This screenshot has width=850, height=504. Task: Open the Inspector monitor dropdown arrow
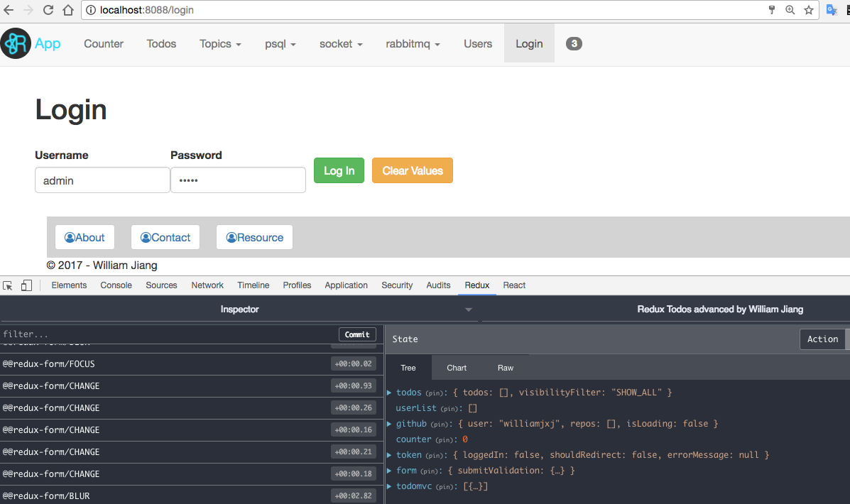click(x=469, y=309)
